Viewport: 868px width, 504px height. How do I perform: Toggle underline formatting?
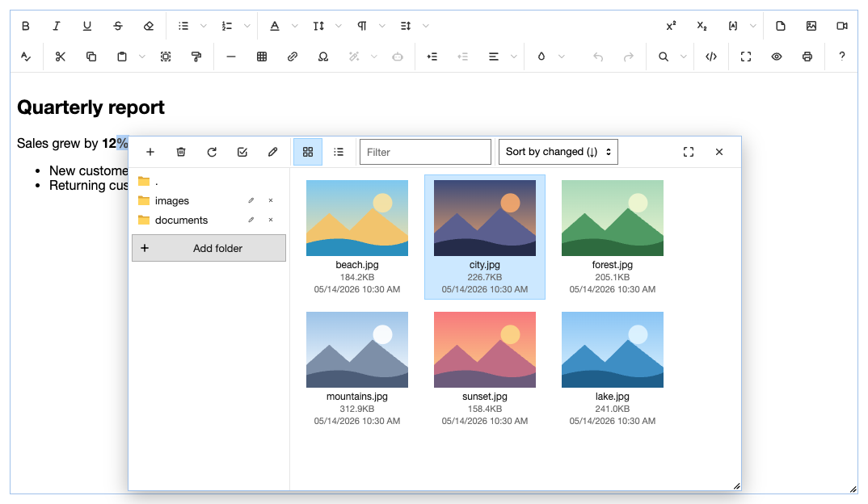click(x=87, y=26)
